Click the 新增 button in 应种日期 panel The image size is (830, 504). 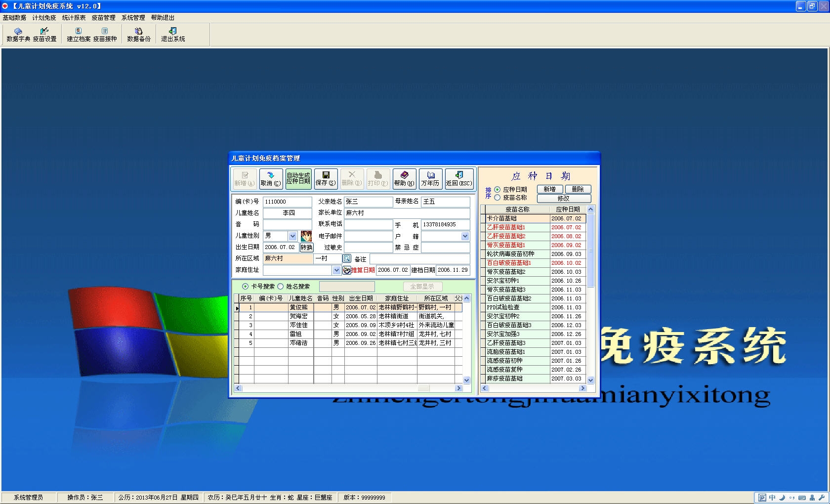[550, 189]
